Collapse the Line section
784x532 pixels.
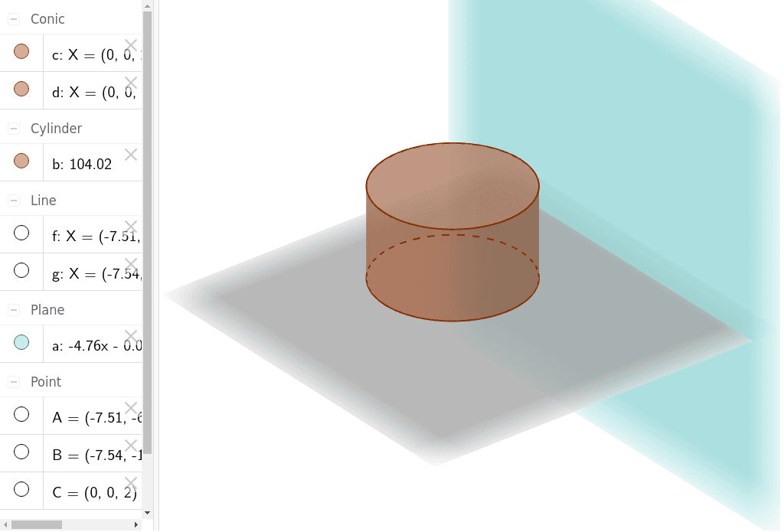point(14,201)
